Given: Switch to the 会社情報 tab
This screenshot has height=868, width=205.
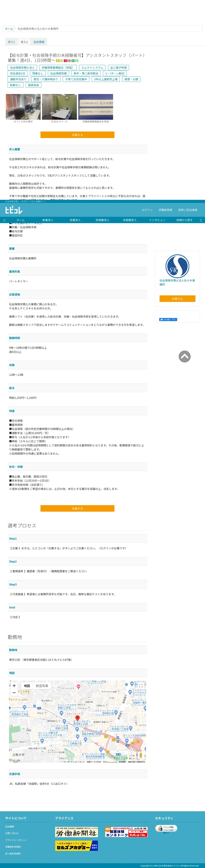Looking at the screenshot, I should 39,42.
